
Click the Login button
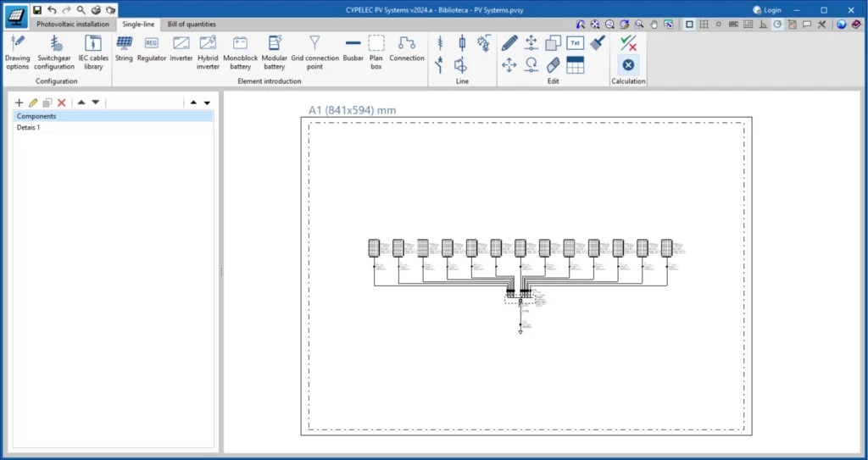pos(766,9)
